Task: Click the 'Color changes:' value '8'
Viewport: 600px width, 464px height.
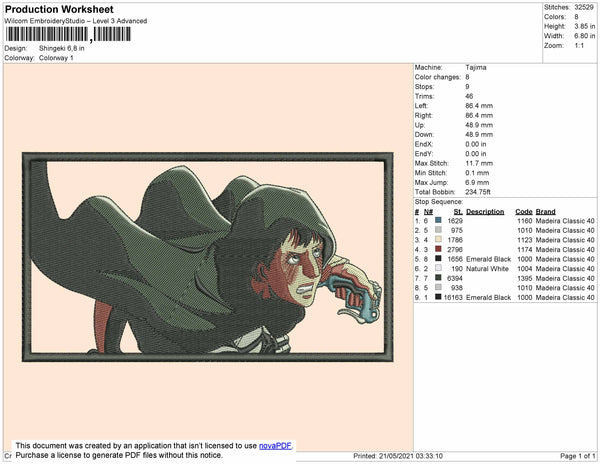Action: (x=467, y=77)
